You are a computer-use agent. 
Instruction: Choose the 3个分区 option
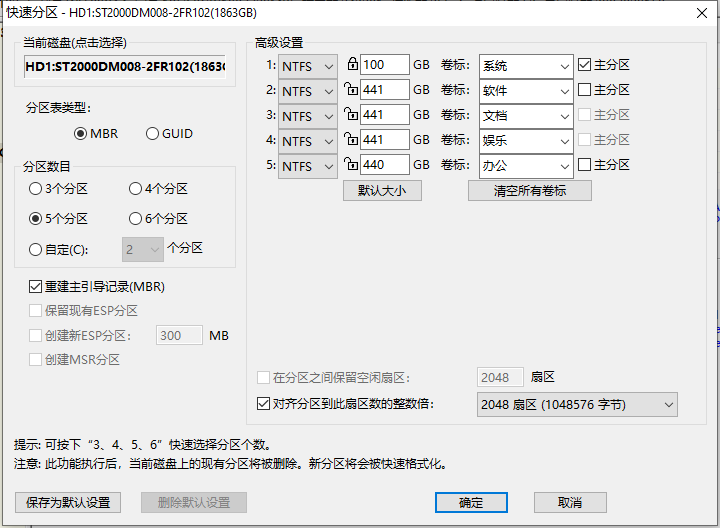pos(58,189)
